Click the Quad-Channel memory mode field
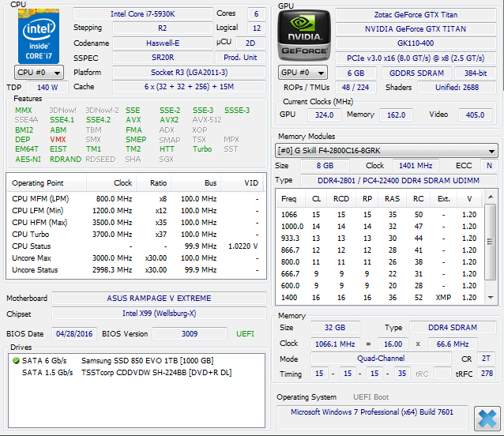Screen dimensions: 504x436 [381, 359]
